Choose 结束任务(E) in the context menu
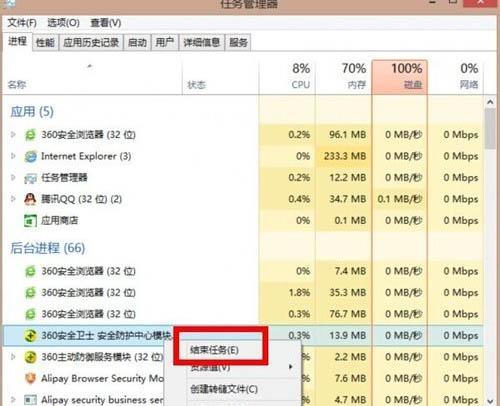Viewport: 500px width, 406px height. coord(214,350)
